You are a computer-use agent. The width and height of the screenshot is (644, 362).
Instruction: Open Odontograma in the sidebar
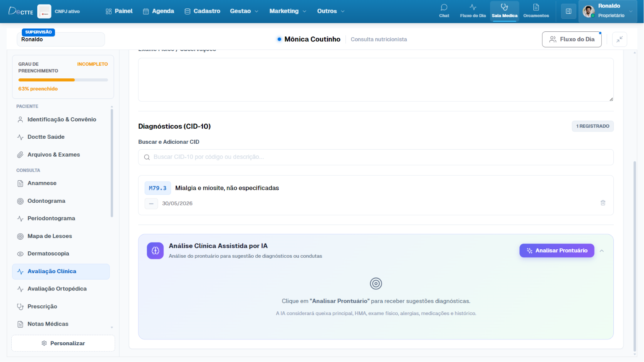62,201
